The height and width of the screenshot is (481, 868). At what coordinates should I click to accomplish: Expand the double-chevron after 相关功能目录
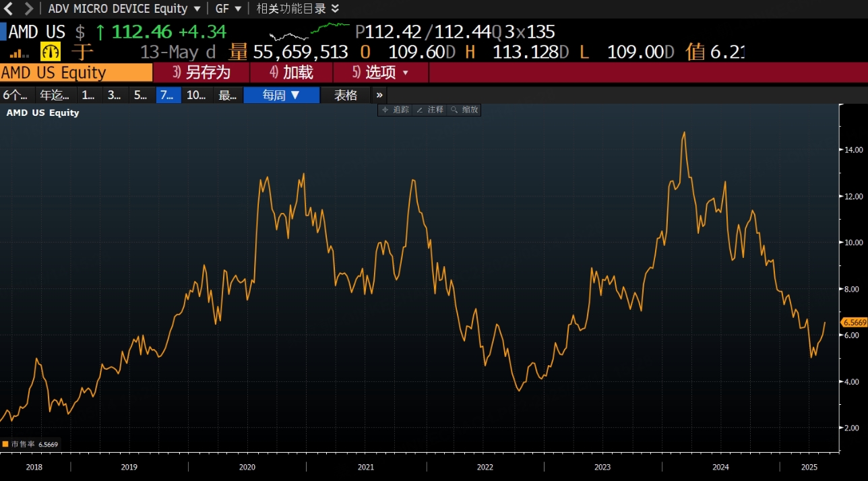(335, 9)
